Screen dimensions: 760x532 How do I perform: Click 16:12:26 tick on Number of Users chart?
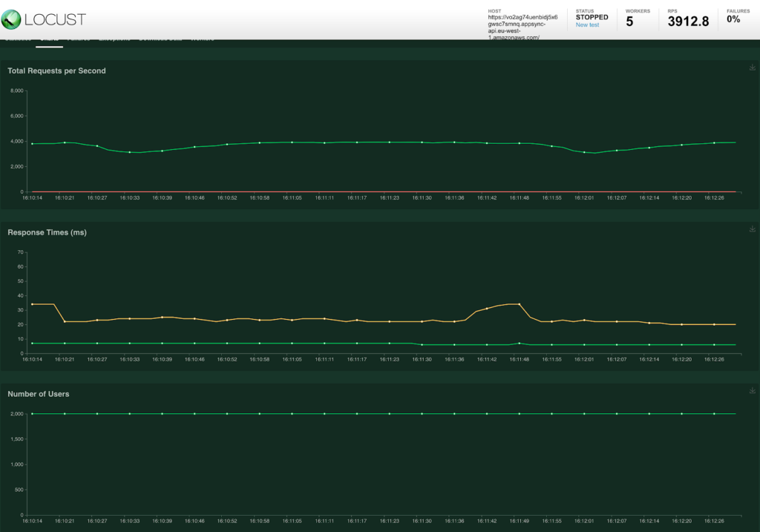[714, 521]
